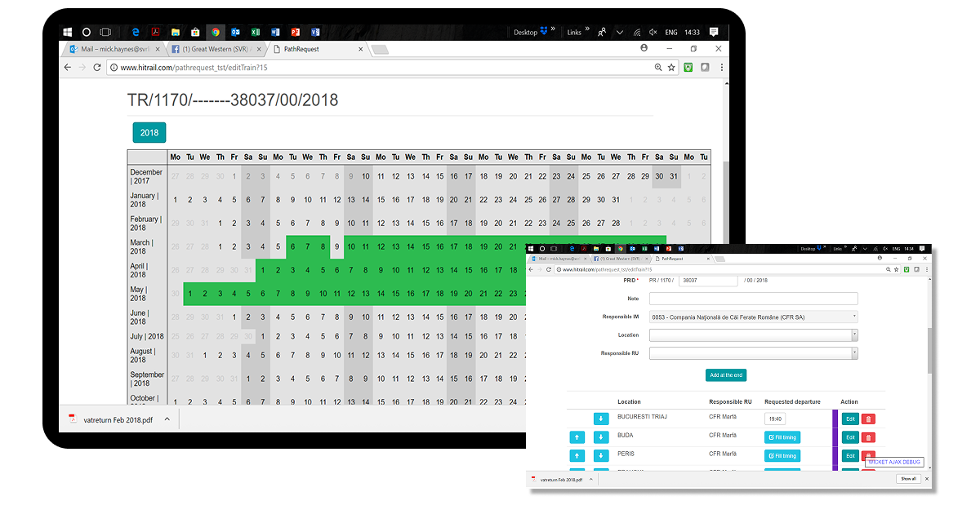Expand vatreturn download options chevron in large window
Viewport: 980px width, 514px height.
point(167,419)
